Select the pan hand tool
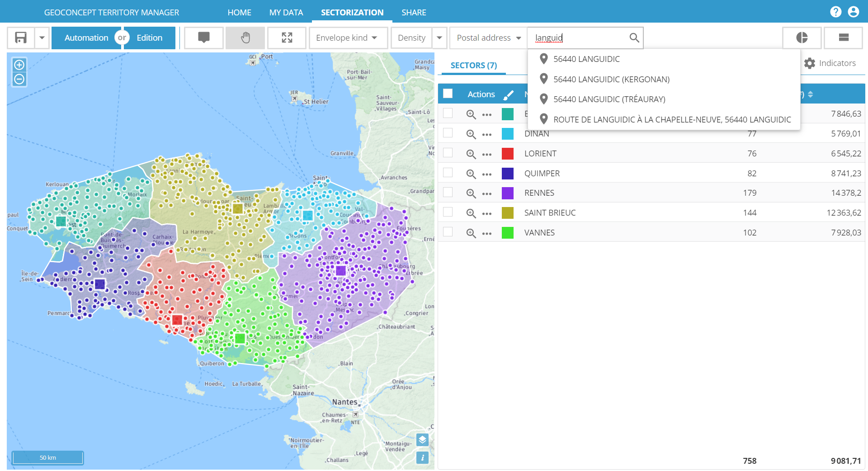868x471 pixels. (x=245, y=38)
